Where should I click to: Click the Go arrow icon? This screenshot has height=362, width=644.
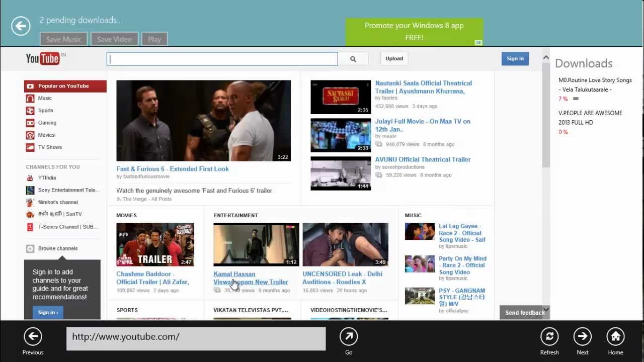coord(349,336)
